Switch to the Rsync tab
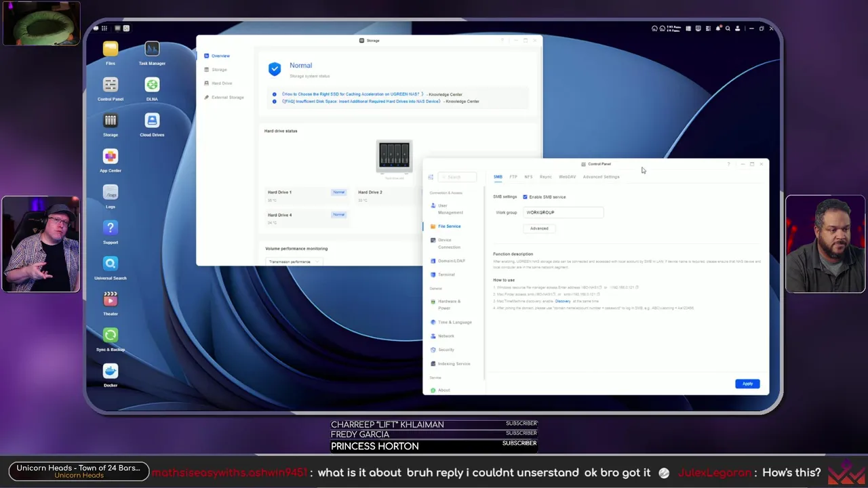 (546, 177)
